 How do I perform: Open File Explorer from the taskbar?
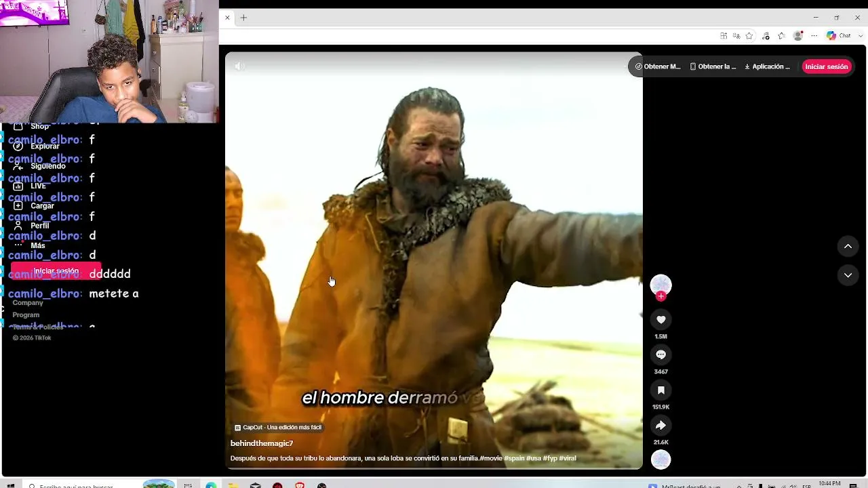pyautogui.click(x=233, y=485)
